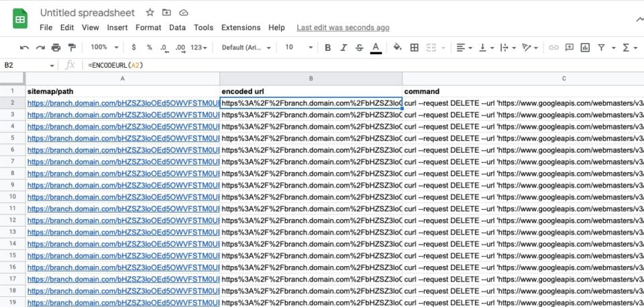Image resolution: width=644 pixels, height=307 pixels.
Task: Toggle bold formatting
Action: (328, 48)
